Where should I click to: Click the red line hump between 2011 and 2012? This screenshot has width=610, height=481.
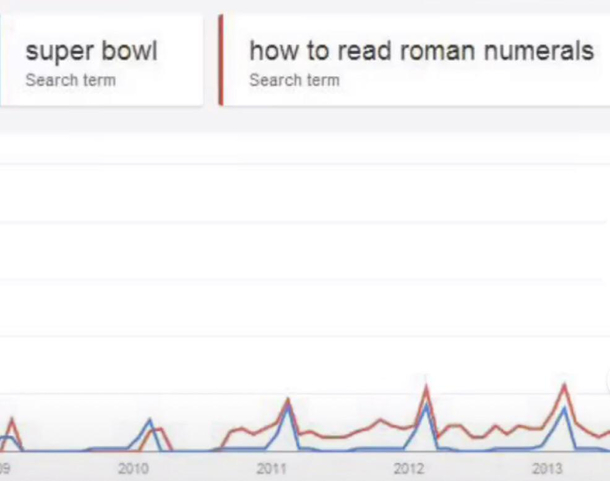(380, 421)
